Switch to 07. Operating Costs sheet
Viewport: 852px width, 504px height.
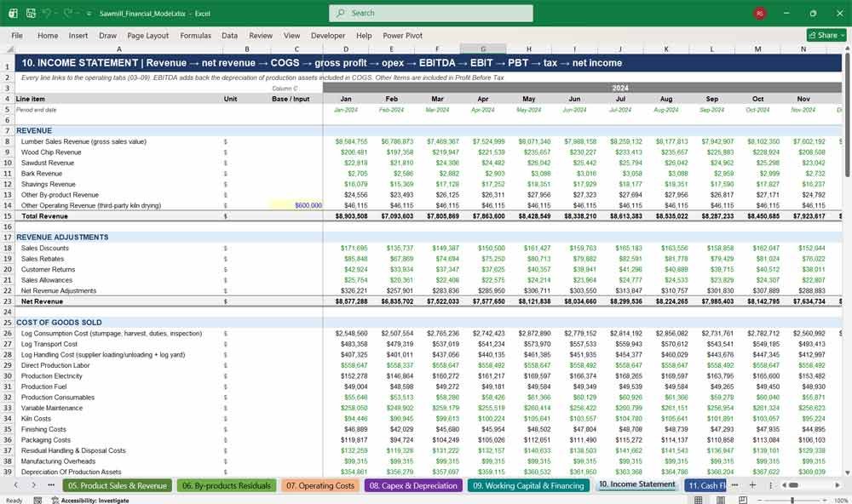click(x=320, y=485)
